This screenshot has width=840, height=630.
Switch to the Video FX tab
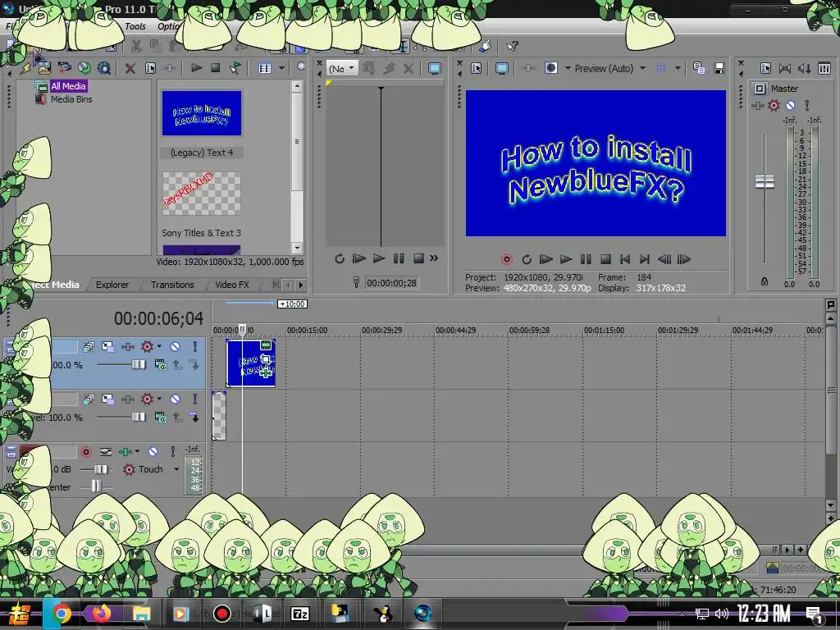[232, 285]
